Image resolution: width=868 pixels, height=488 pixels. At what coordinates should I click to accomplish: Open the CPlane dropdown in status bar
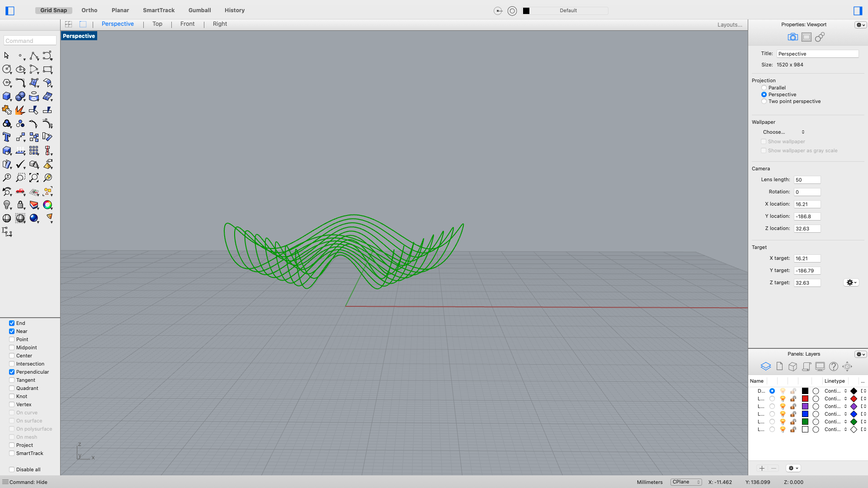[x=686, y=482]
